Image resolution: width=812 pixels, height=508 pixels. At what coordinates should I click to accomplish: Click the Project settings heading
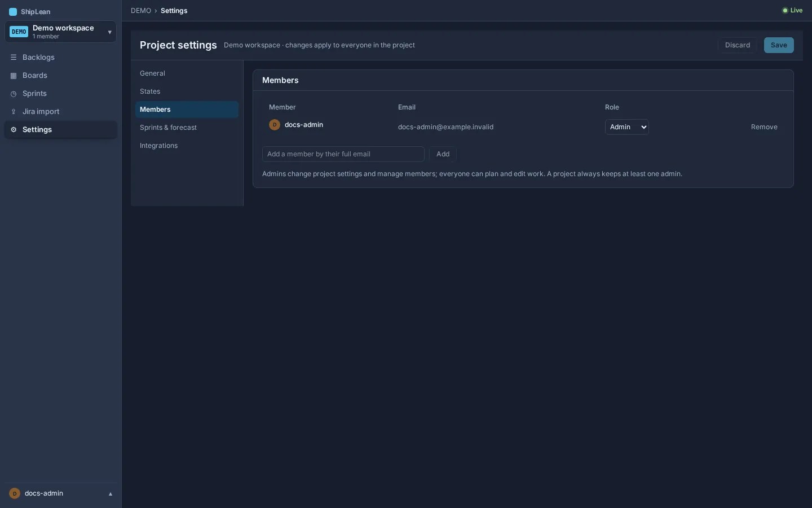coord(178,45)
